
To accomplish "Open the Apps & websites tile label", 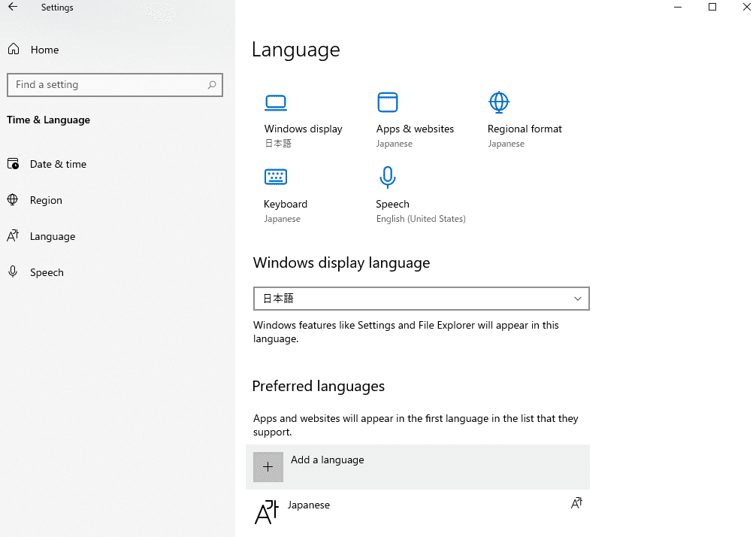I will [x=415, y=129].
